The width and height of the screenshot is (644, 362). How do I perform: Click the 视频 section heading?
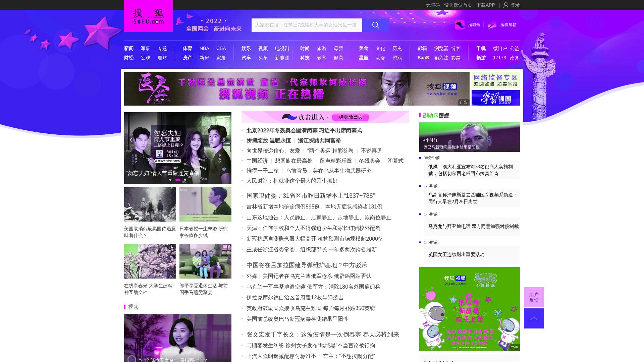[x=133, y=307]
